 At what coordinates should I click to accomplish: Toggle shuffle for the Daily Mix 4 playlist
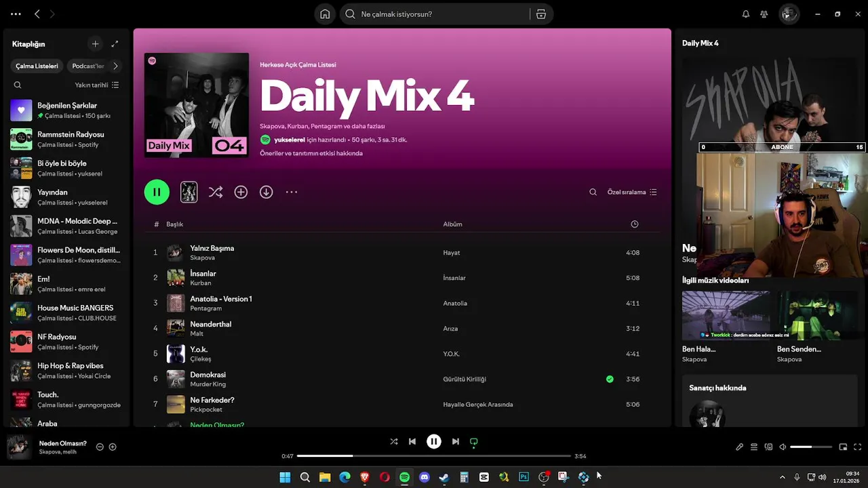click(216, 192)
